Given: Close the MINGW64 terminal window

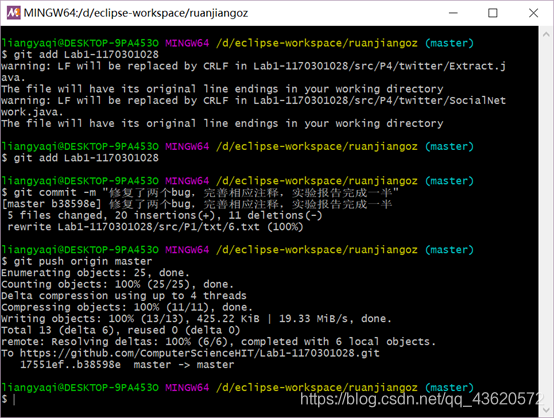Looking at the screenshot, I should [533, 13].
